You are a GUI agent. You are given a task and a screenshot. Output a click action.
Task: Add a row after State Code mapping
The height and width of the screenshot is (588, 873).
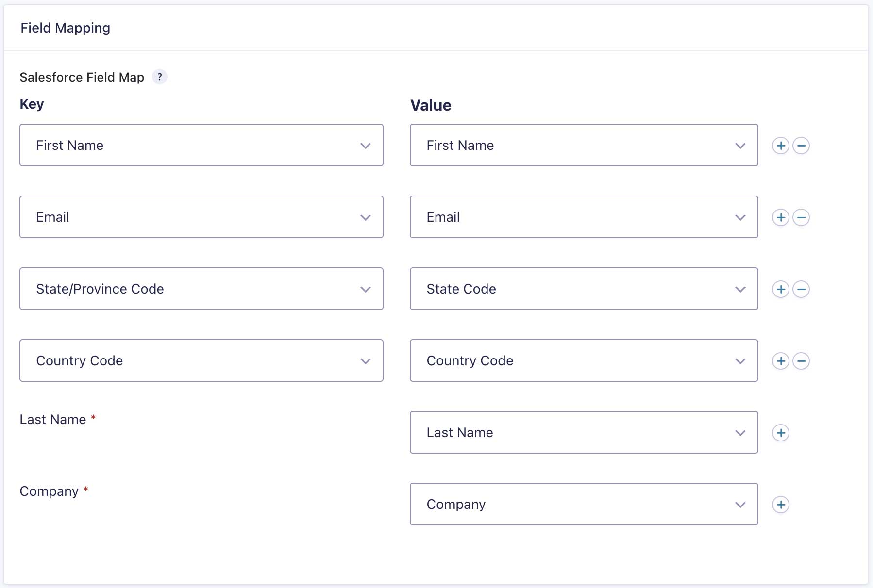[780, 289]
